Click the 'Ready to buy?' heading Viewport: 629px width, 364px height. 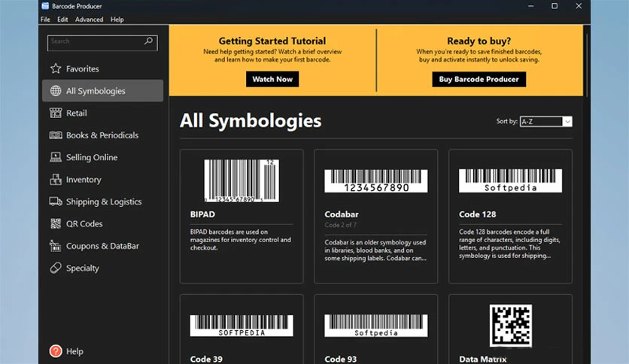479,41
